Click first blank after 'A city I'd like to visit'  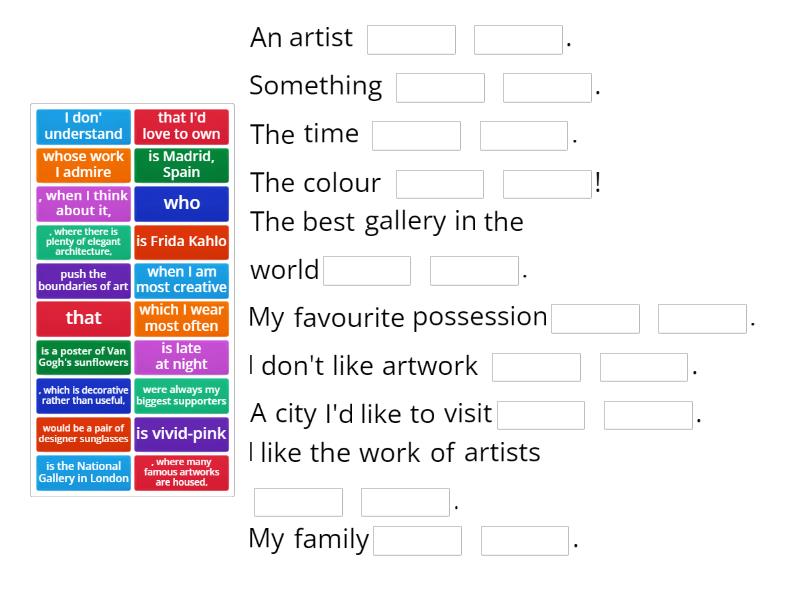point(540,415)
